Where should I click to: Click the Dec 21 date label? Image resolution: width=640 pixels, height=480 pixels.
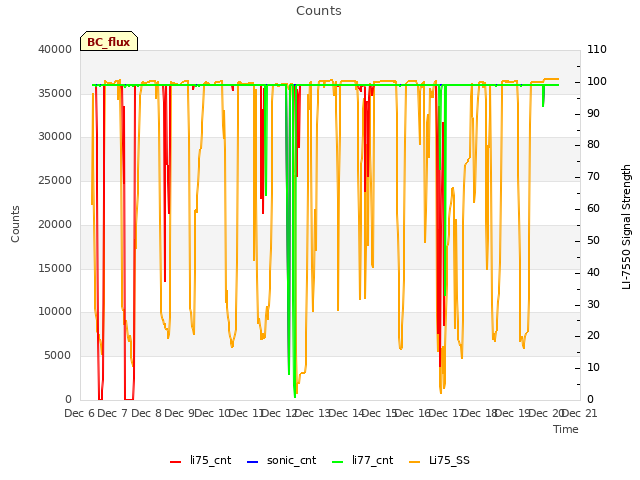click(581, 413)
